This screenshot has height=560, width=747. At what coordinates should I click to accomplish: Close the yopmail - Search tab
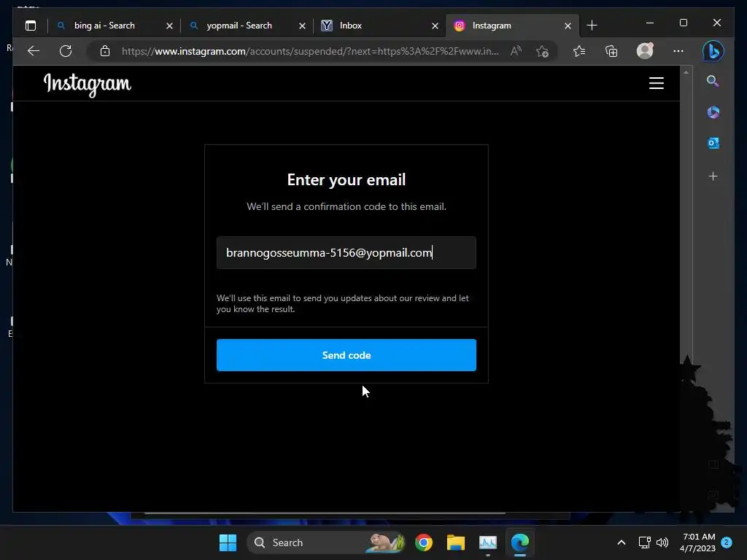[x=302, y=26]
